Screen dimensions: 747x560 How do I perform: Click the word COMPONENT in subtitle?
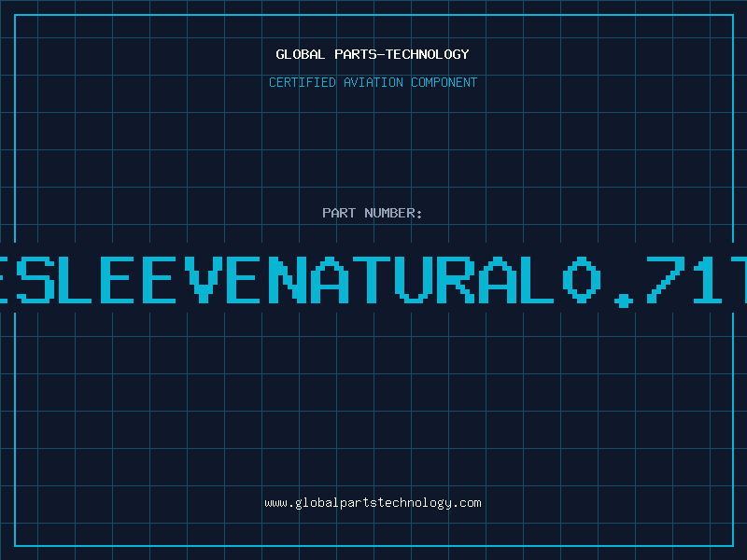(444, 82)
